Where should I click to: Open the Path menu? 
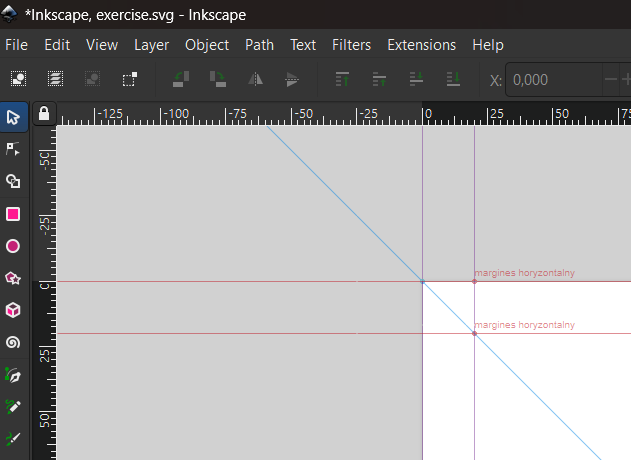[260, 45]
